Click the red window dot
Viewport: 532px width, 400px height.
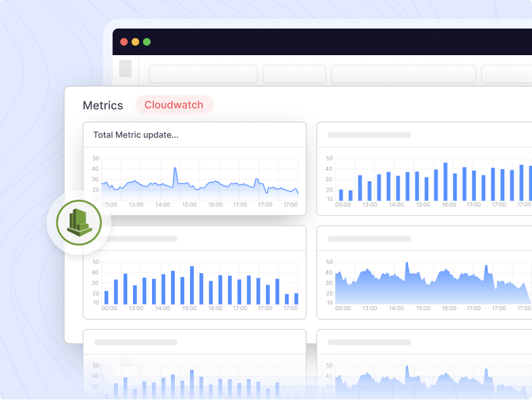coord(124,42)
